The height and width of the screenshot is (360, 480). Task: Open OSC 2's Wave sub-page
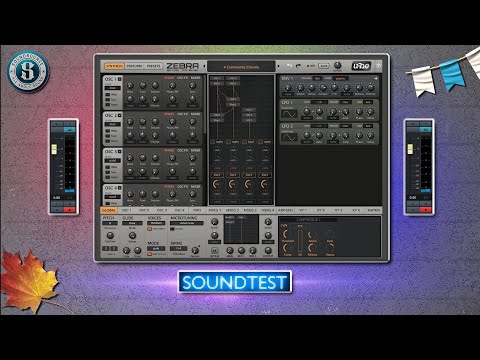tap(169, 114)
